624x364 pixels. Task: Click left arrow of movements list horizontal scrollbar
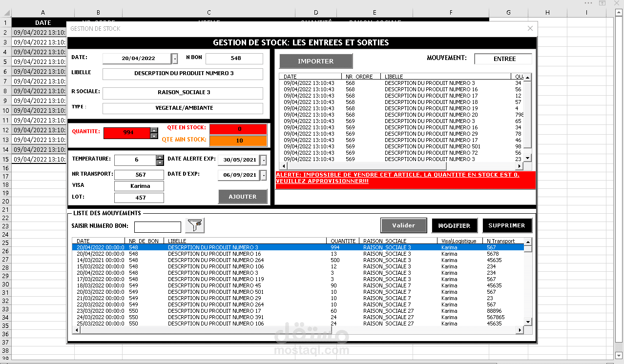pyautogui.click(x=76, y=330)
